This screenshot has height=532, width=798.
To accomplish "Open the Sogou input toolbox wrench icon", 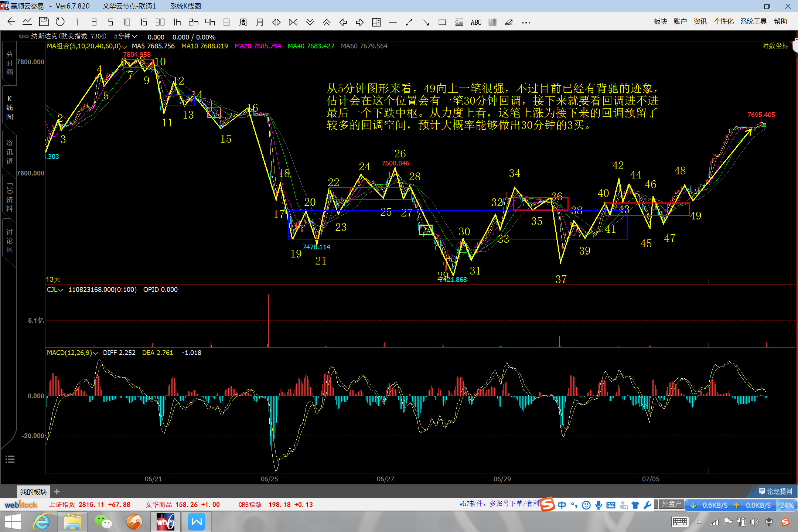I will click(x=647, y=505).
